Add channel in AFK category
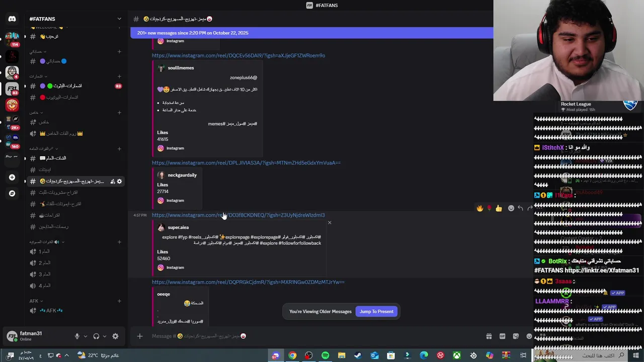The height and width of the screenshot is (362, 644). 119,301
